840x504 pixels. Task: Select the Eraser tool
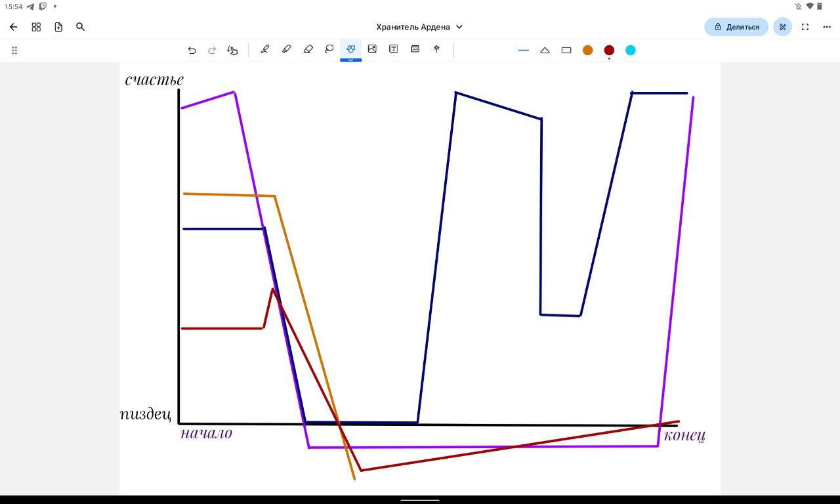coord(308,49)
